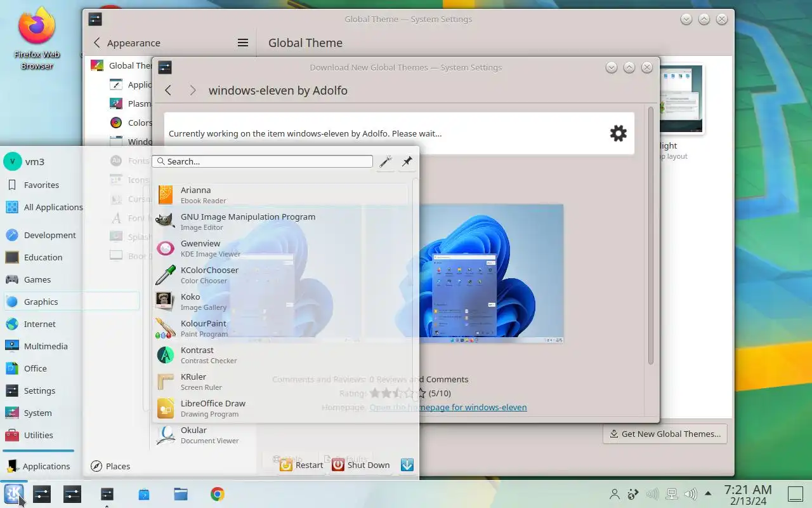Open the homepage for windows-eleven link
This screenshot has height=508, width=812.
448,407
